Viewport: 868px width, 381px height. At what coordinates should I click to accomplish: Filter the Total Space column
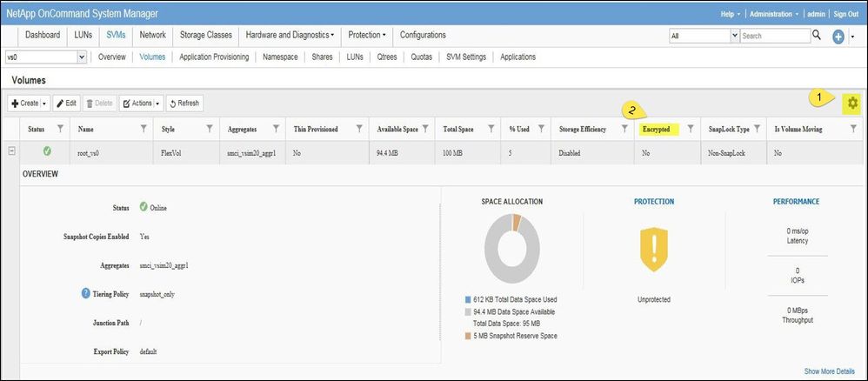[491, 129]
